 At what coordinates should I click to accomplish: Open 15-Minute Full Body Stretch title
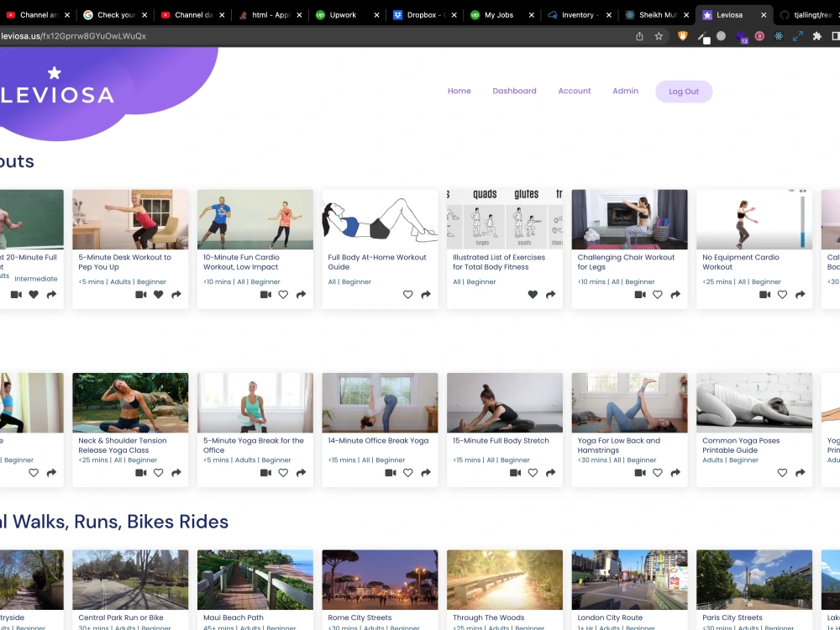(501, 441)
